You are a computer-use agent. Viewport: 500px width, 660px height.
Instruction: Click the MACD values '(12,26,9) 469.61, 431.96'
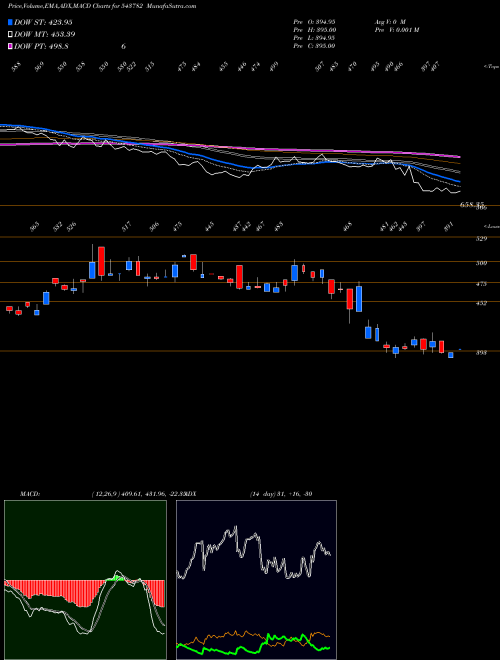click(x=128, y=494)
